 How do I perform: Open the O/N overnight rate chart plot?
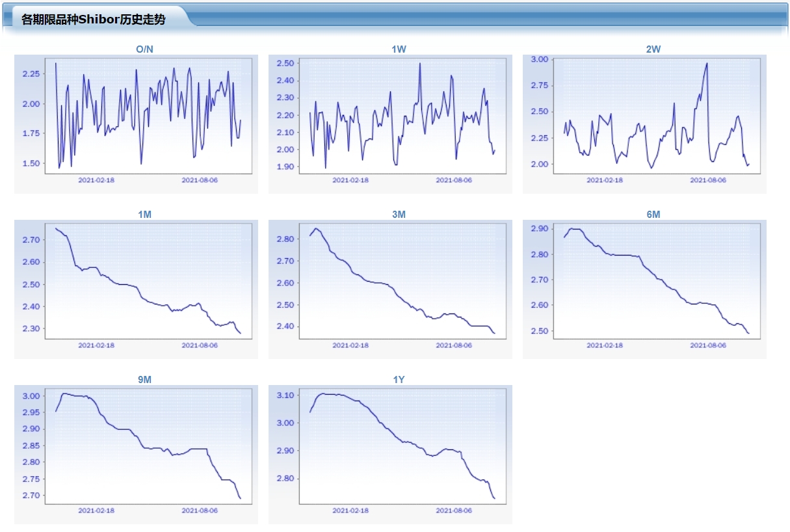148,116
